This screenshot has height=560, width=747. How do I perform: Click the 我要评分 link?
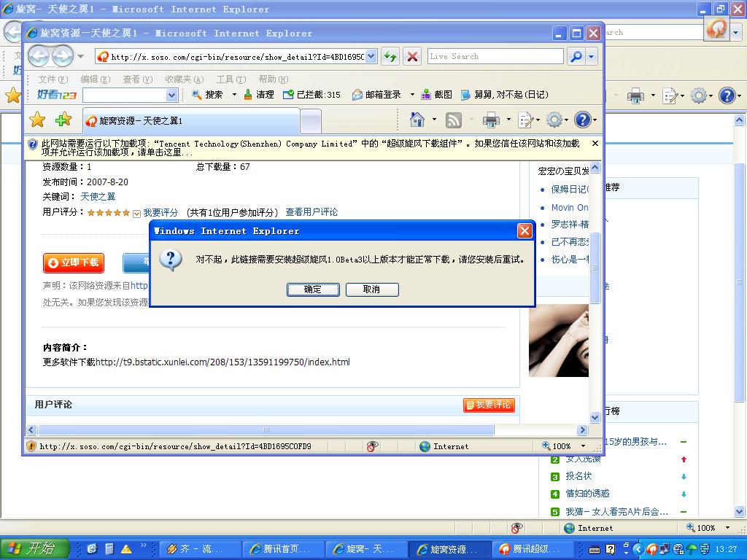click(x=160, y=212)
